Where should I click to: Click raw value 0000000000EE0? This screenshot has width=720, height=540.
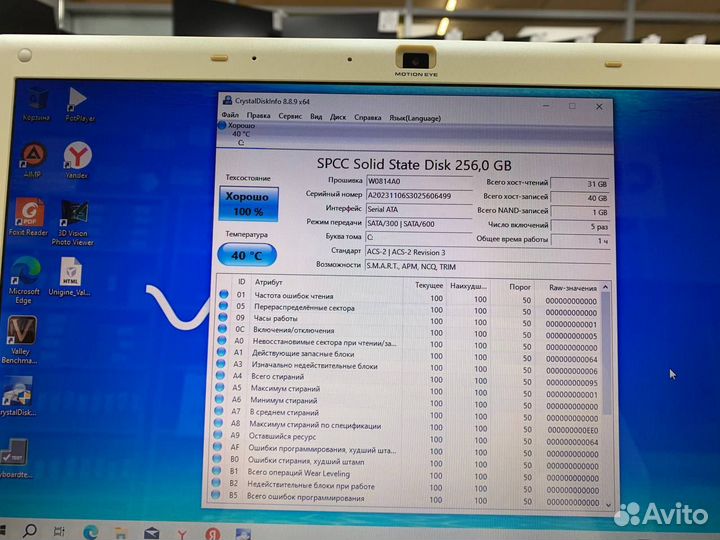pyautogui.click(x=573, y=430)
